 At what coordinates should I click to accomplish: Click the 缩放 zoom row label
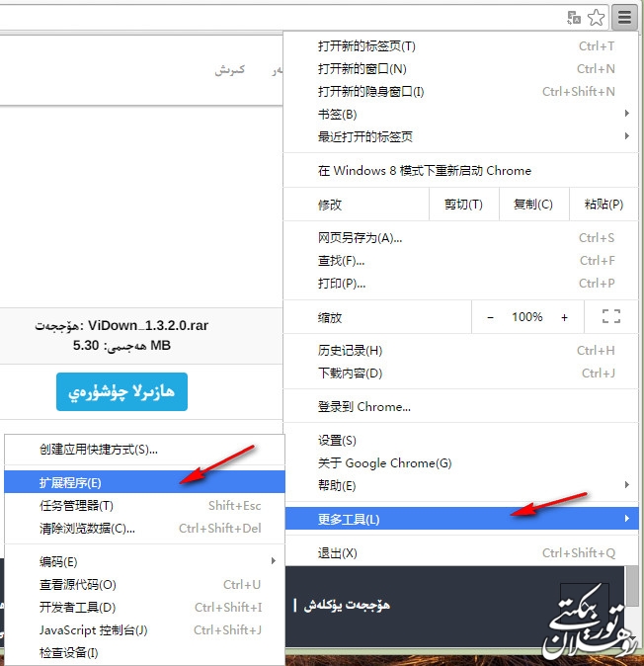click(330, 317)
